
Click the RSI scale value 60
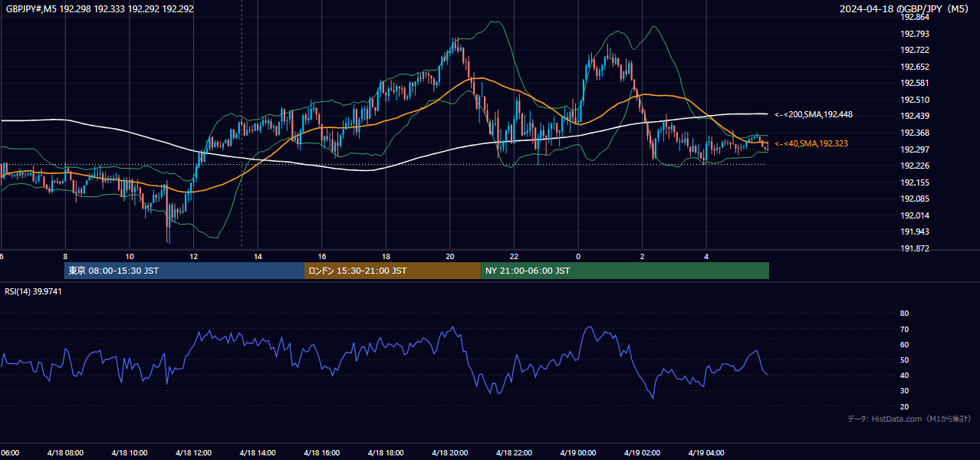tap(904, 344)
